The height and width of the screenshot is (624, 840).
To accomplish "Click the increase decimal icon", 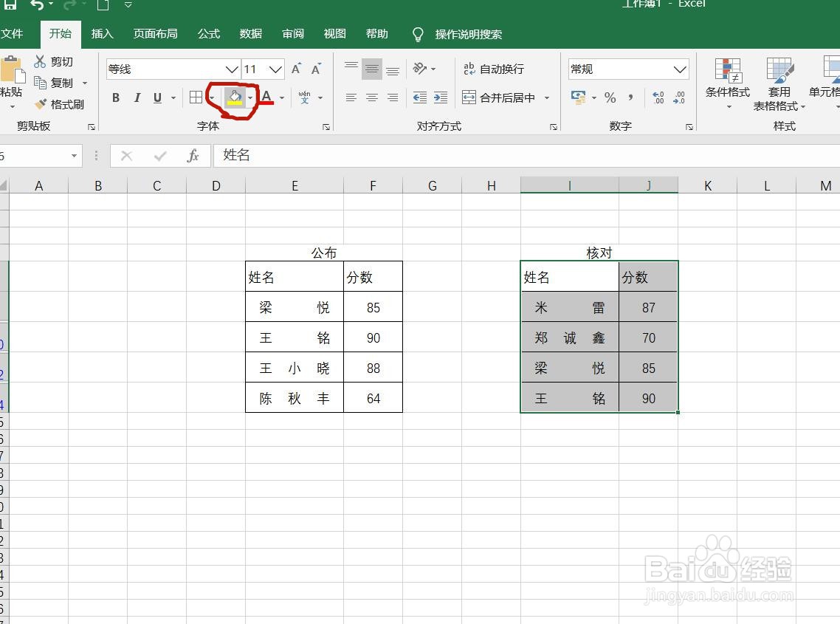I will pos(658,97).
